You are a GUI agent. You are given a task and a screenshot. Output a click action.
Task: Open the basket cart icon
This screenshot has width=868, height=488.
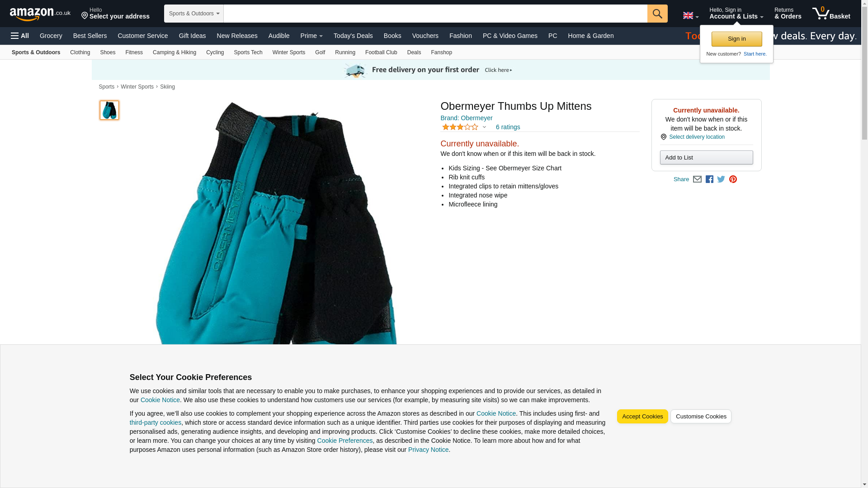[831, 14]
